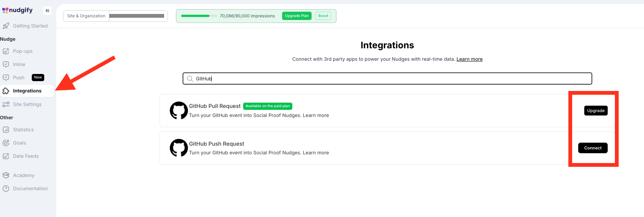Open Documentation from sidebar
This screenshot has width=644, height=217.
30,188
